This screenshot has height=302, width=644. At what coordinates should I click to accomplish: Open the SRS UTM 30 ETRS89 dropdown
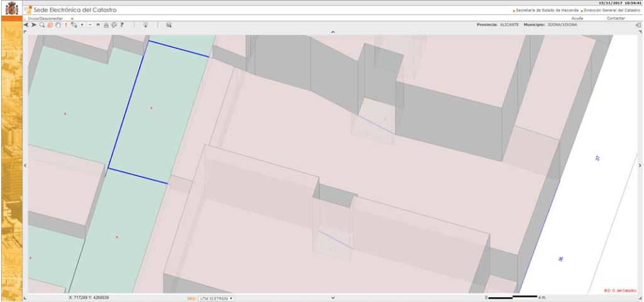[216, 298]
